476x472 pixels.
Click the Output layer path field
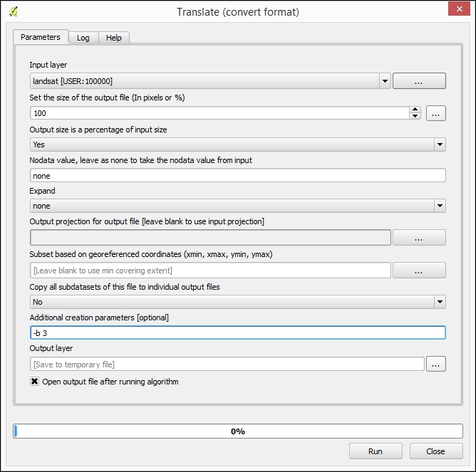(x=227, y=364)
